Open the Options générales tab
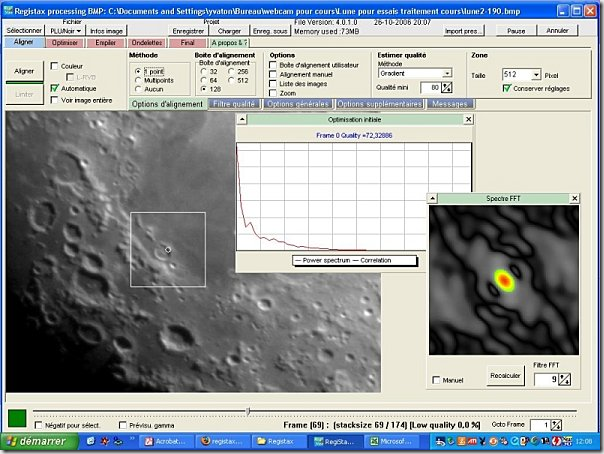604x454 pixels. [298, 104]
